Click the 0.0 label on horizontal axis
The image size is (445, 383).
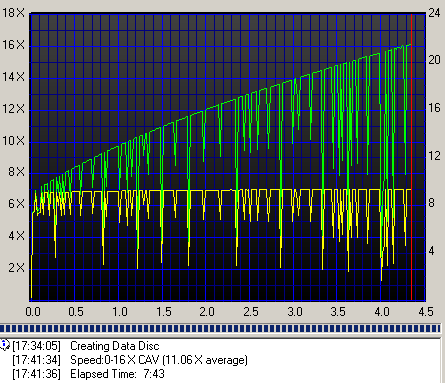point(33,312)
